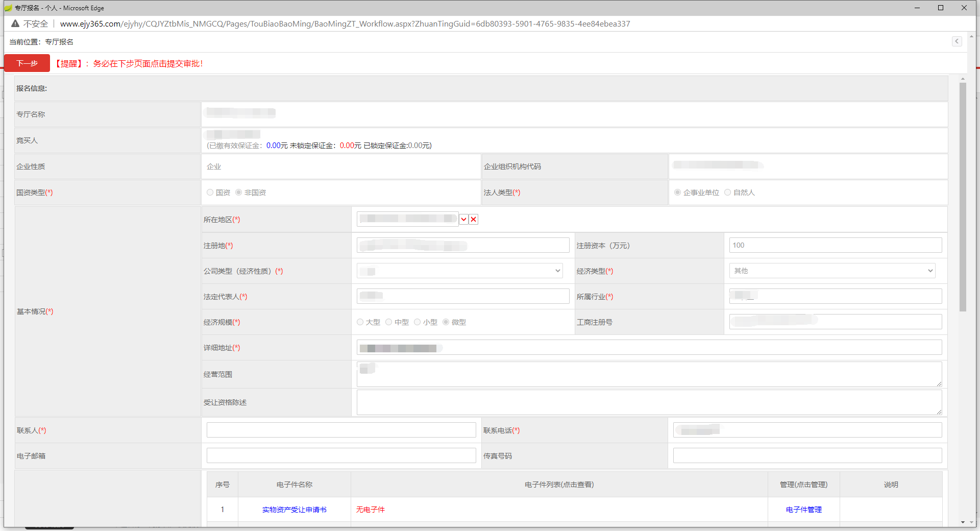Screen dimensions: 980x531
Task: Click the 详细地址 input field
Action: coord(649,348)
